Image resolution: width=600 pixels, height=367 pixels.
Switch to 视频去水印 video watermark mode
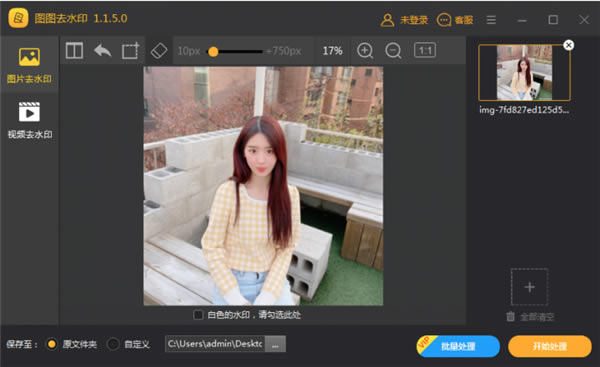click(x=29, y=120)
